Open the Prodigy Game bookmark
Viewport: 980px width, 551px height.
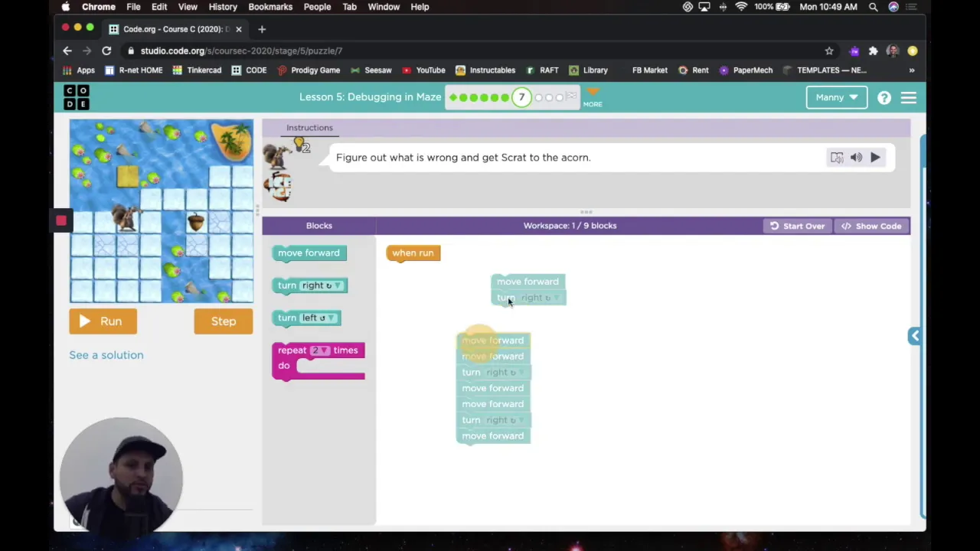pos(309,70)
